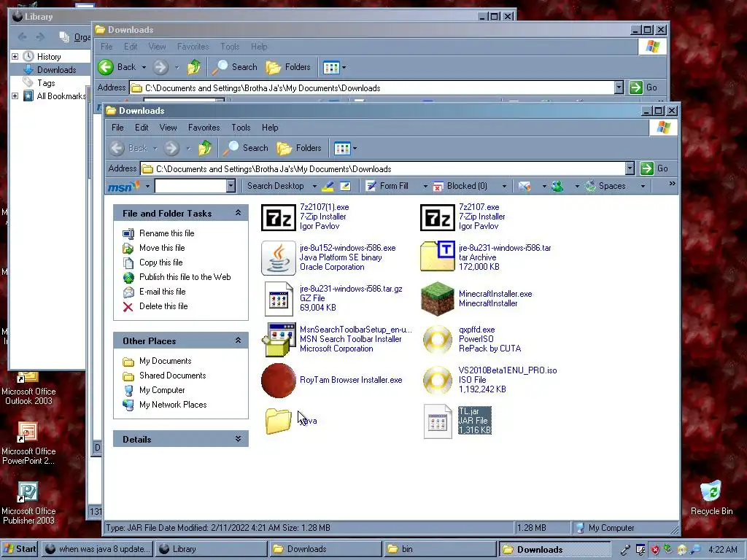This screenshot has height=560, width=747.
Task: Open the address bar dropdown in front window
Action: point(630,168)
